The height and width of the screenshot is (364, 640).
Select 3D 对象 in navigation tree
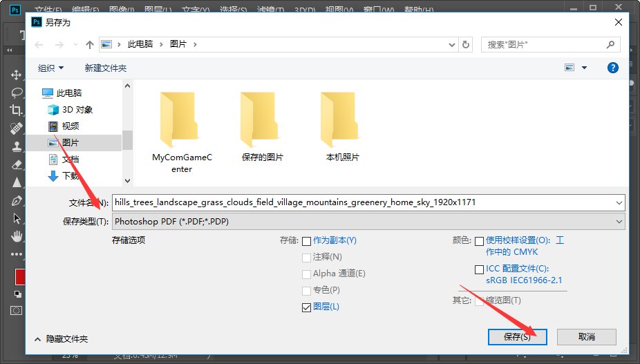tap(70, 109)
